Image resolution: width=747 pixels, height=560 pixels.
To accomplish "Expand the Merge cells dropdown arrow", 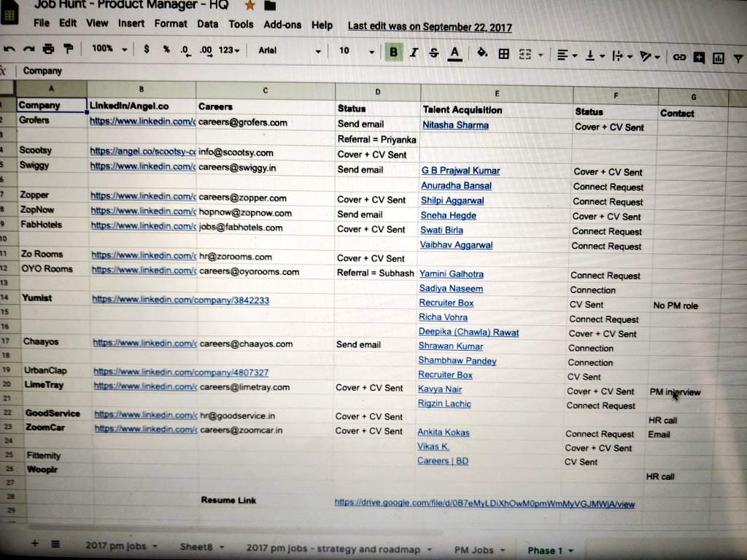I will [541, 55].
